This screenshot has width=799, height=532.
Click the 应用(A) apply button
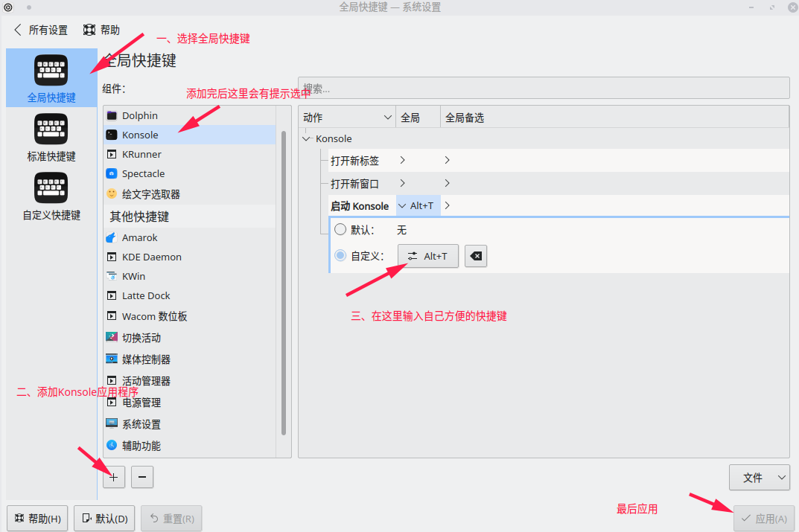coord(764,519)
